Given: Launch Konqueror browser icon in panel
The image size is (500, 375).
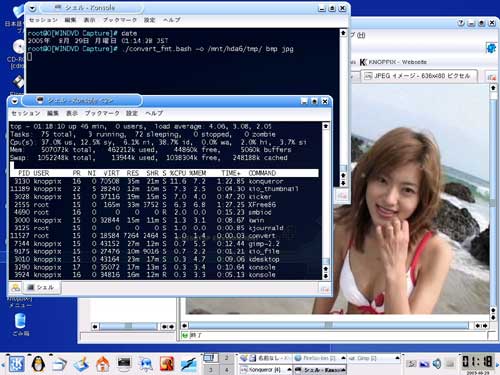Looking at the screenshot, I should (x=146, y=364).
